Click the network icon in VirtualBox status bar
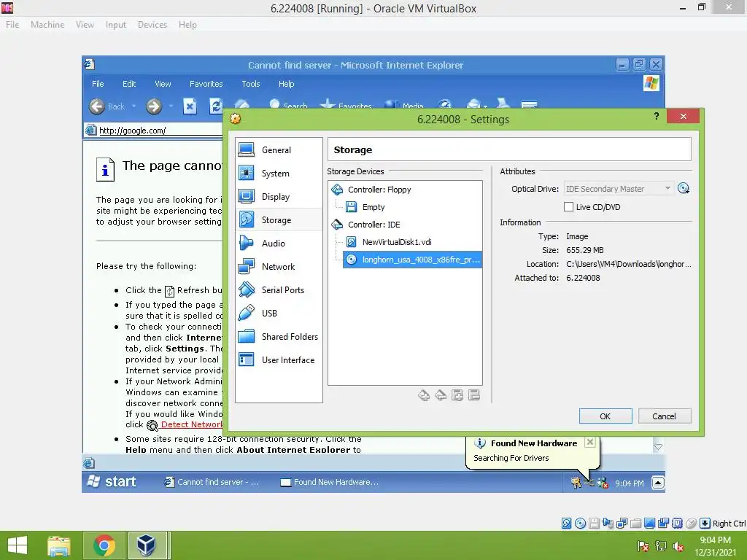This screenshot has width=747, height=560. tap(622, 524)
